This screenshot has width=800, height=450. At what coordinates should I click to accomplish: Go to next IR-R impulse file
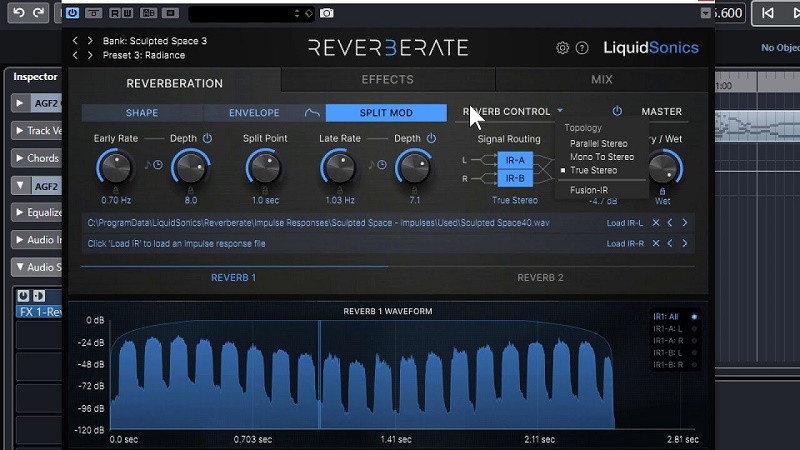[x=684, y=243]
